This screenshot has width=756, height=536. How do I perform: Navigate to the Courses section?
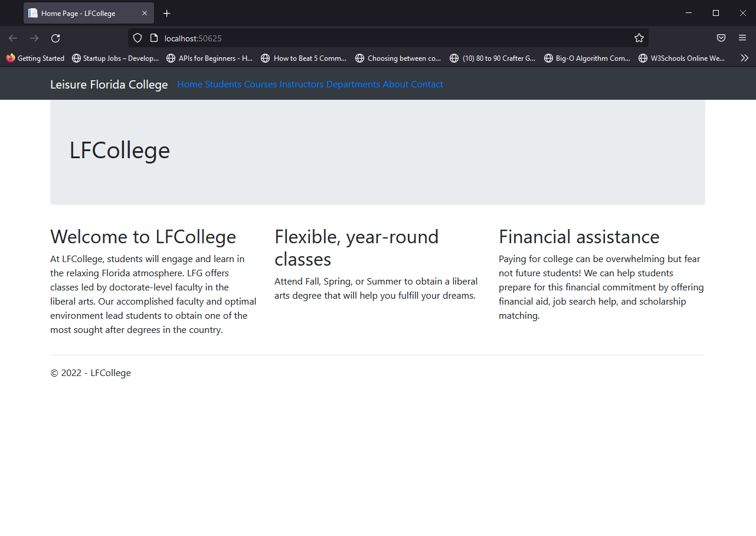point(260,84)
